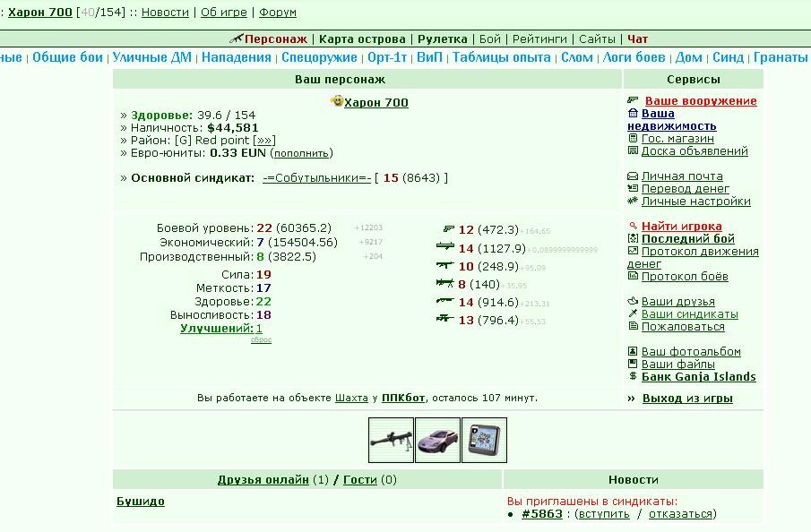The height and width of the screenshot is (532, 811).
Task: Open the Персонаж menu item
Action: coord(276,39)
